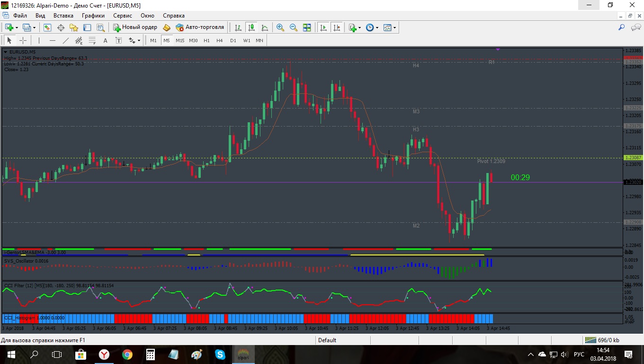Select the Crosshair tool
This screenshot has height=364, width=644.
click(x=22, y=40)
